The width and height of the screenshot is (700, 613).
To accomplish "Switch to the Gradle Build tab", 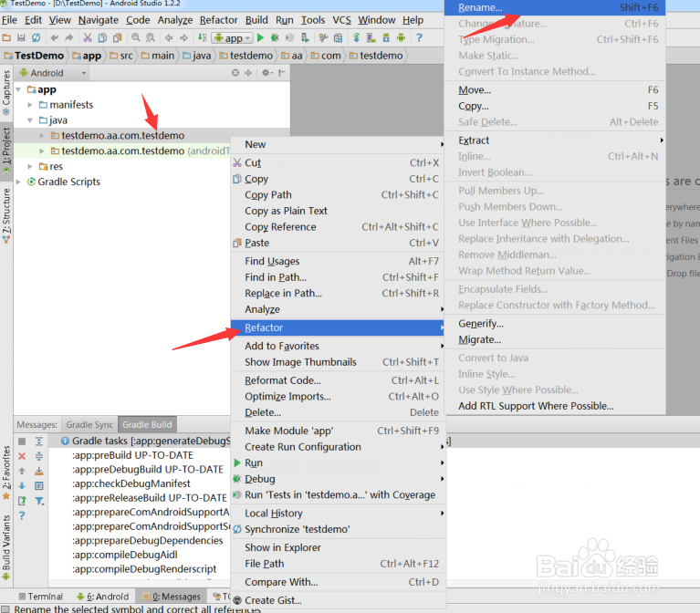I will coord(147,425).
